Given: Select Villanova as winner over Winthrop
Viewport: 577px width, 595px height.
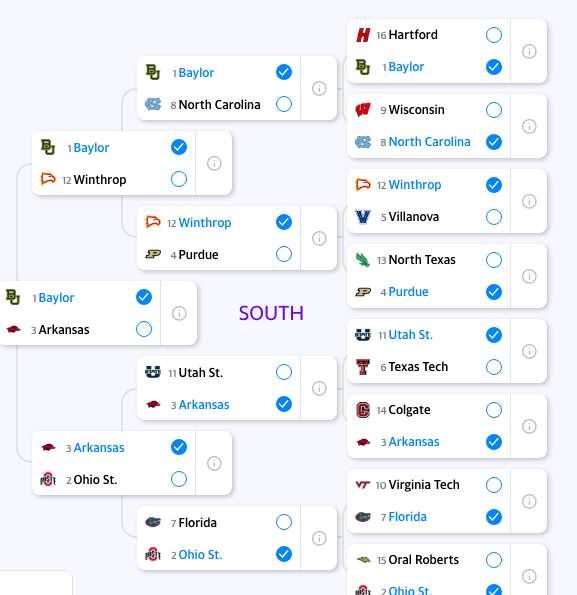Looking at the screenshot, I should (x=494, y=217).
